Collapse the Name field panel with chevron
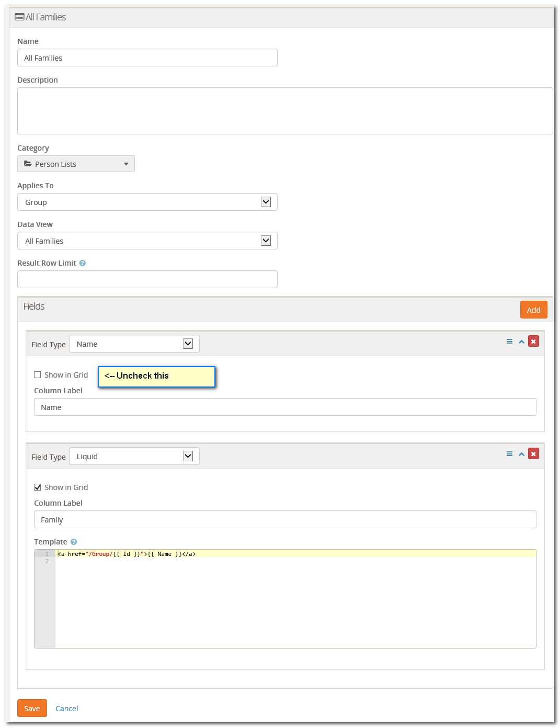This screenshot has height=728, width=560. pyautogui.click(x=521, y=342)
